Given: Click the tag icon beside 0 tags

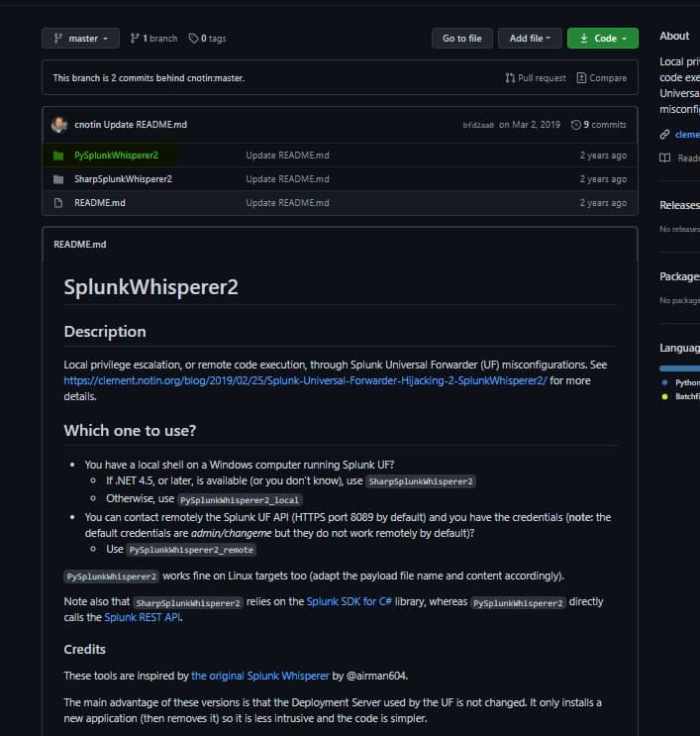Looking at the screenshot, I should [193, 39].
